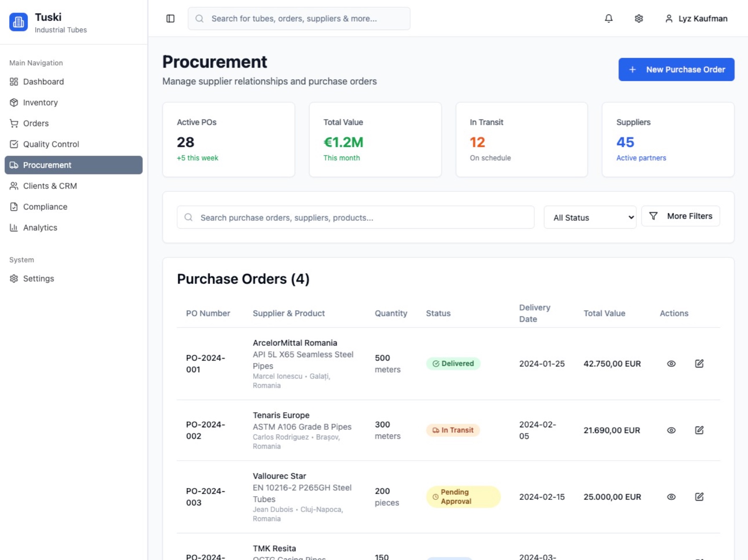Click the Quality Control checkbox icon

pos(14,144)
